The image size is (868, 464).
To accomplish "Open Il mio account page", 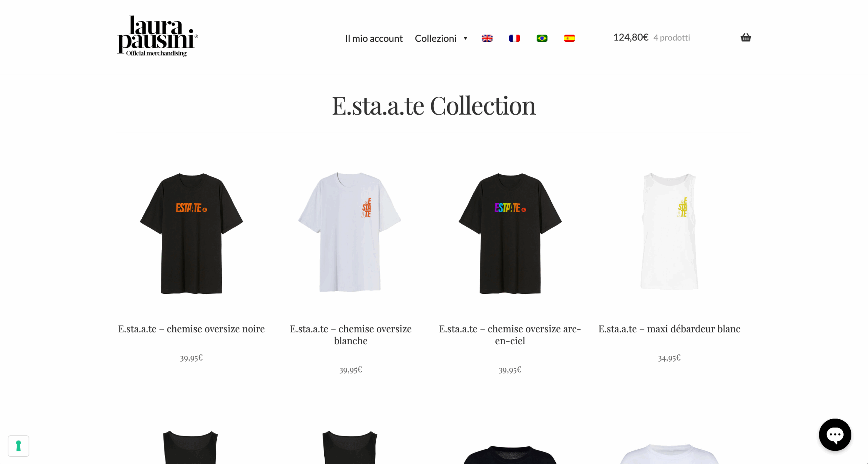I will coord(374,38).
